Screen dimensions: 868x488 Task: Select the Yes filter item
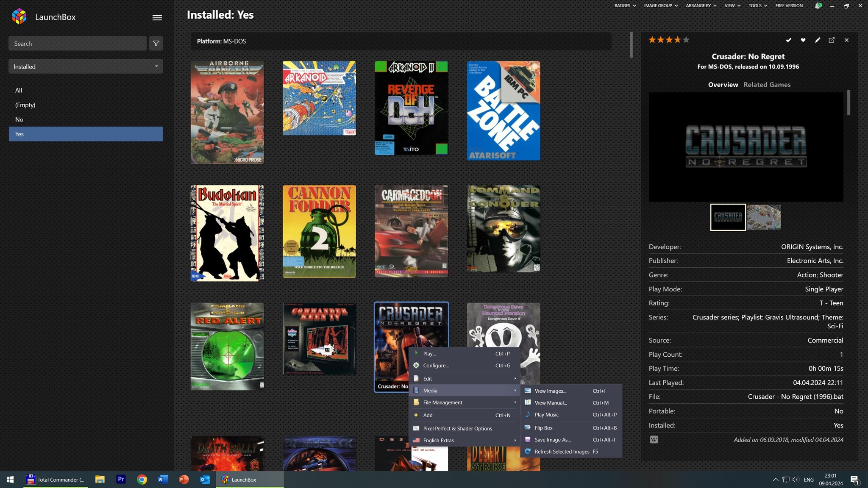pyautogui.click(x=86, y=134)
